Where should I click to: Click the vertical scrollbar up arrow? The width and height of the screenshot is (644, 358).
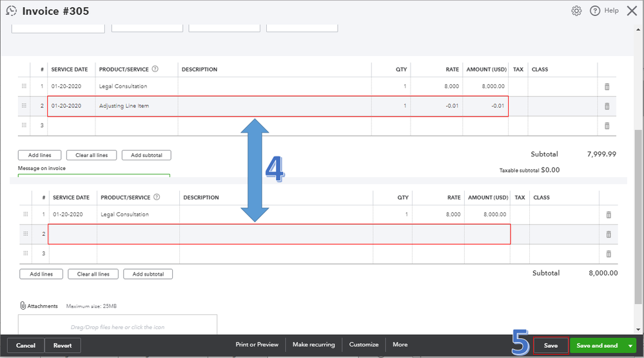(638, 30)
